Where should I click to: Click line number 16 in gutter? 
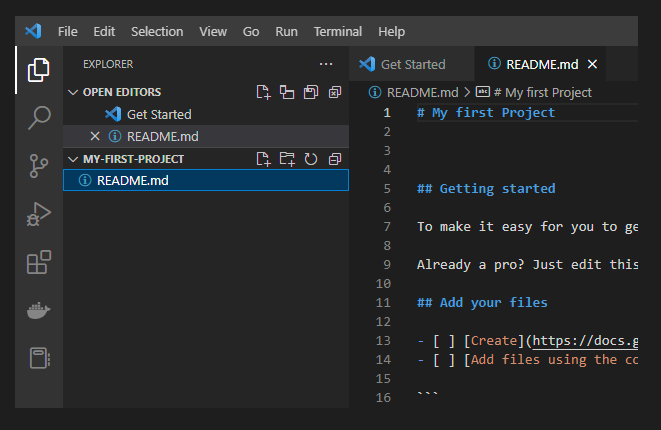[x=383, y=398]
